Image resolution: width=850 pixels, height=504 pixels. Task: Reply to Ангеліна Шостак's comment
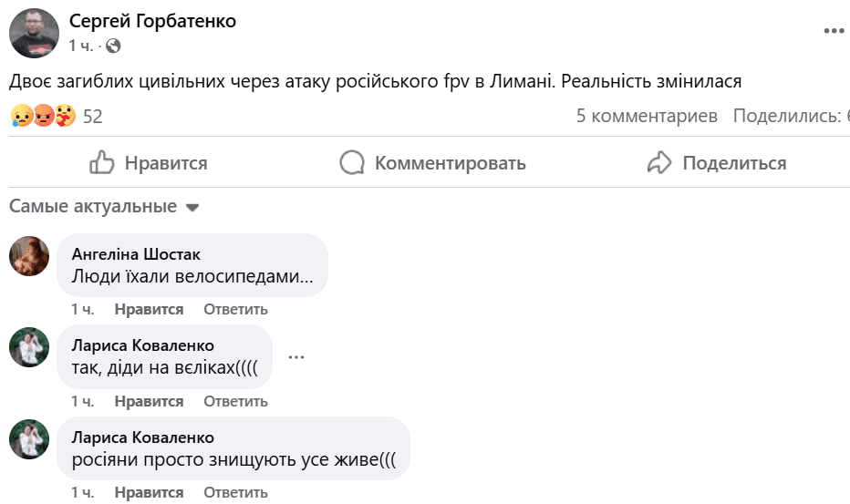235,309
